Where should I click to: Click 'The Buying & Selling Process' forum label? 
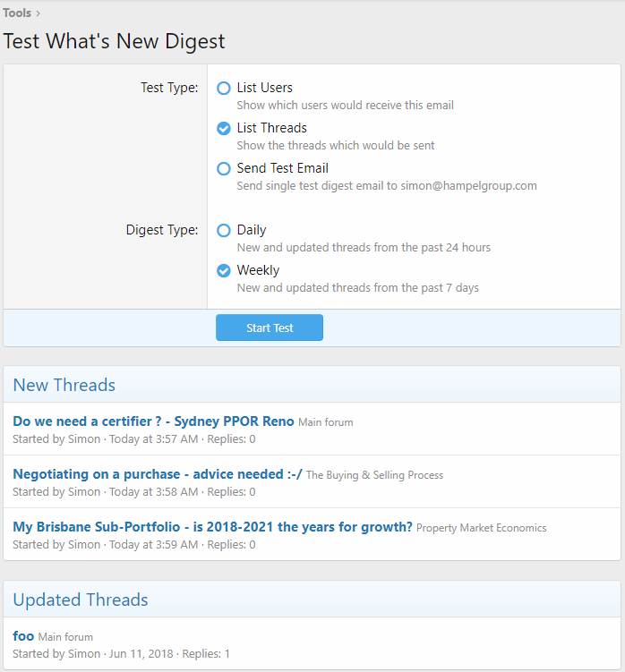pos(374,475)
